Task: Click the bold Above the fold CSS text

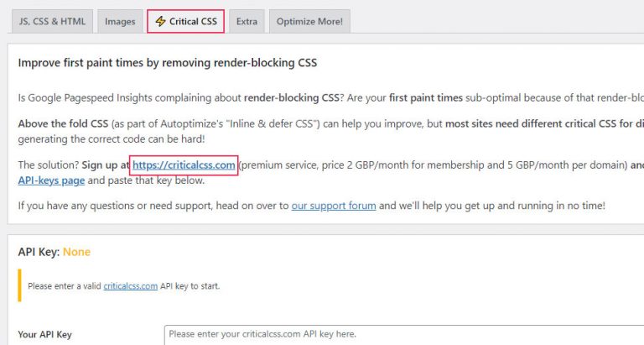Action: point(63,123)
